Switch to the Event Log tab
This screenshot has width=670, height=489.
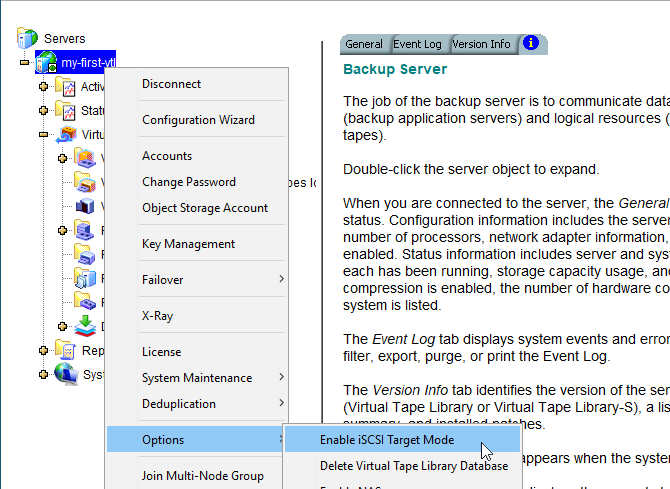[x=417, y=44]
